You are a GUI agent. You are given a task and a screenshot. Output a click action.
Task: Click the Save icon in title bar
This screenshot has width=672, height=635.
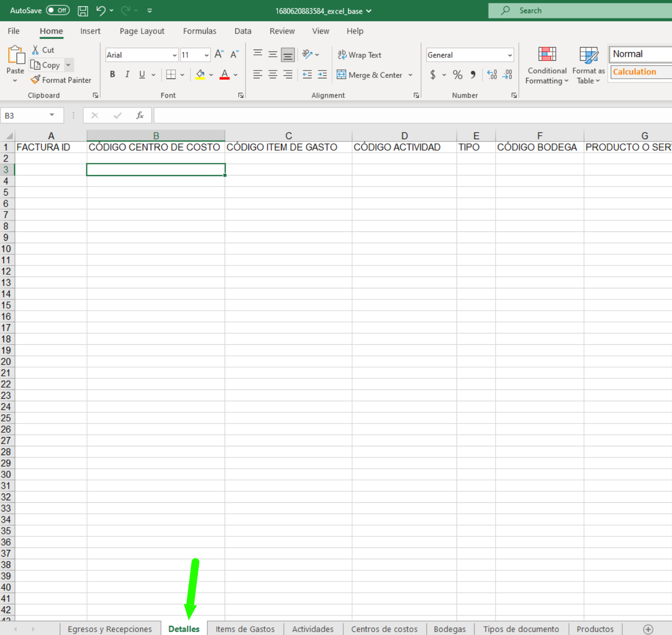point(83,11)
